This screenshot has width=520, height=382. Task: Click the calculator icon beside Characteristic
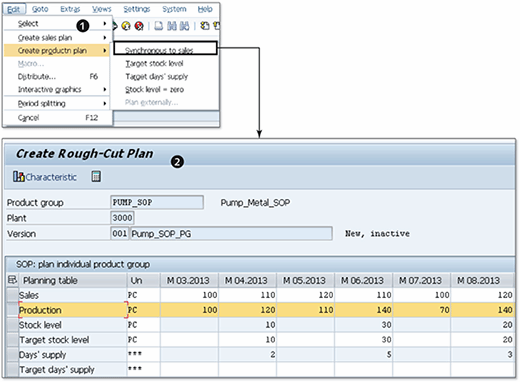pos(96,176)
